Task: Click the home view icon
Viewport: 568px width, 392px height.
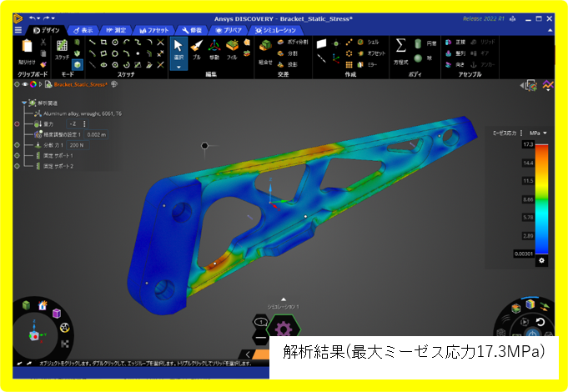Action: pyautogui.click(x=43, y=305)
